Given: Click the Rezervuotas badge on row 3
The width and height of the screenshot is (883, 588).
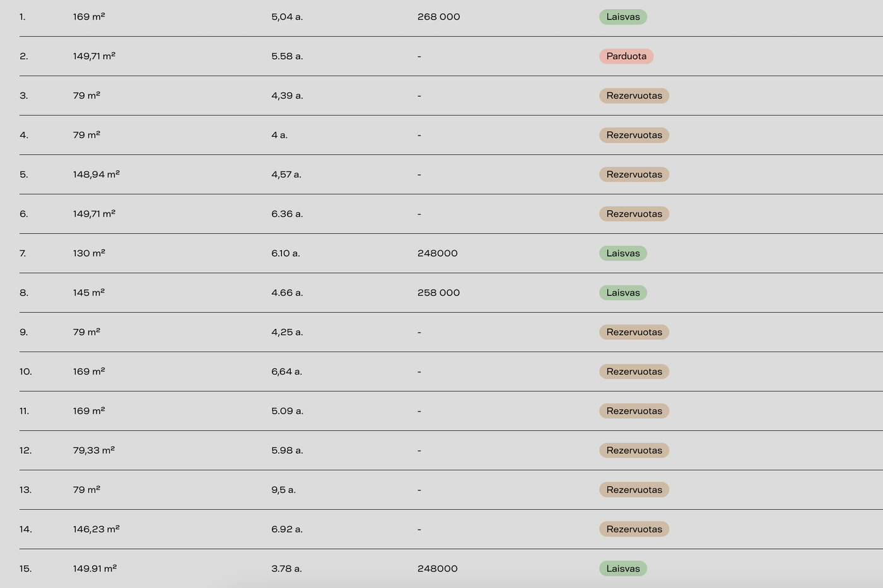Looking at the screenshot, I should [x=634, y=95].
